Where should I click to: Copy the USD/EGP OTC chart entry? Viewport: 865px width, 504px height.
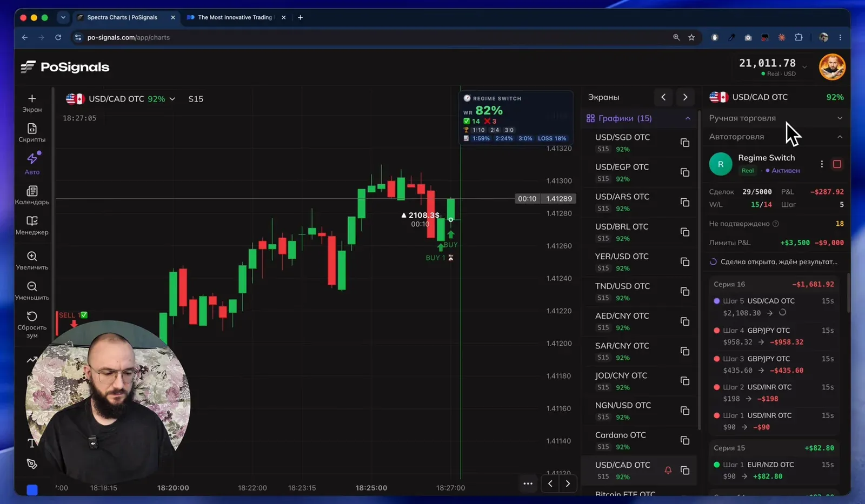[685, 172]
